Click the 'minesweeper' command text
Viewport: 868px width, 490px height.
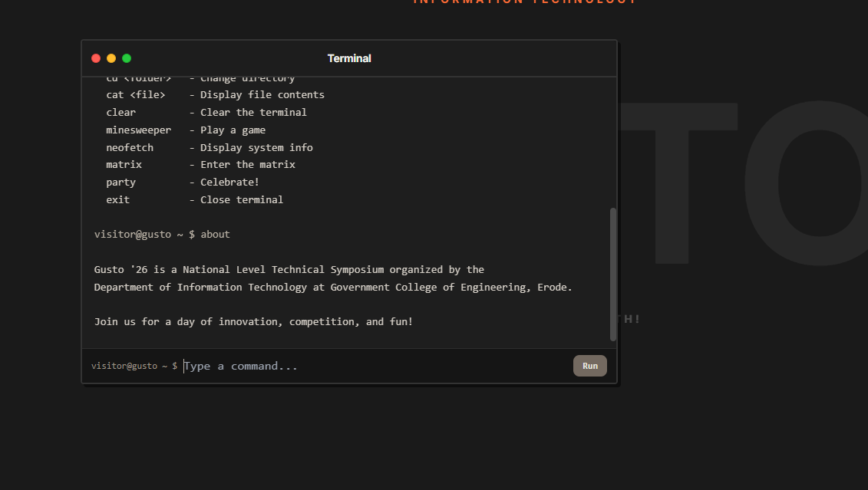tap(138, 130)
